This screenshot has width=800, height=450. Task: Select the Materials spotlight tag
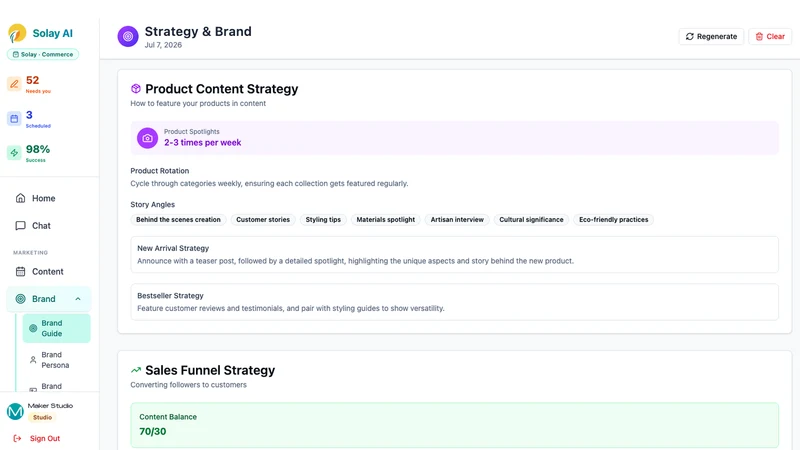pyautogui.click(x=386, y=219)
